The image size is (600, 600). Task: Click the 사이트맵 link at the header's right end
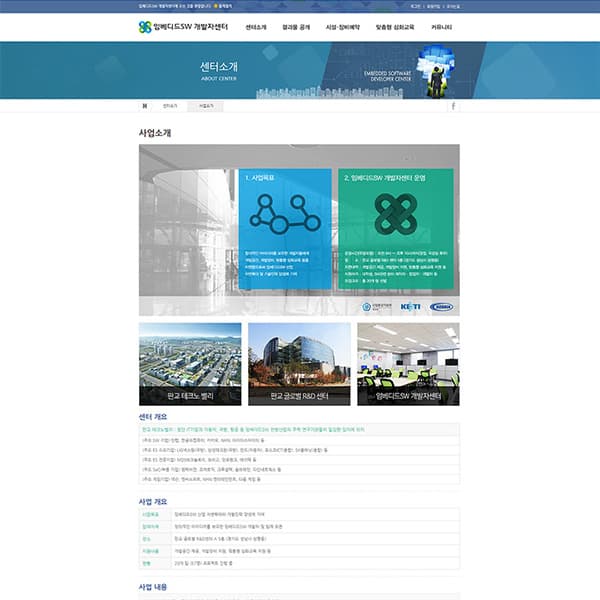tap(453, 6)
